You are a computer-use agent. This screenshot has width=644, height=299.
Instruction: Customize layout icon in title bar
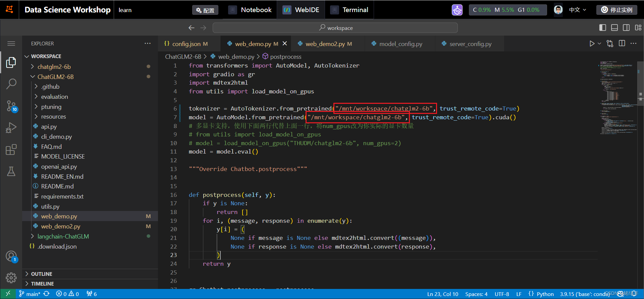click(638, 28)
